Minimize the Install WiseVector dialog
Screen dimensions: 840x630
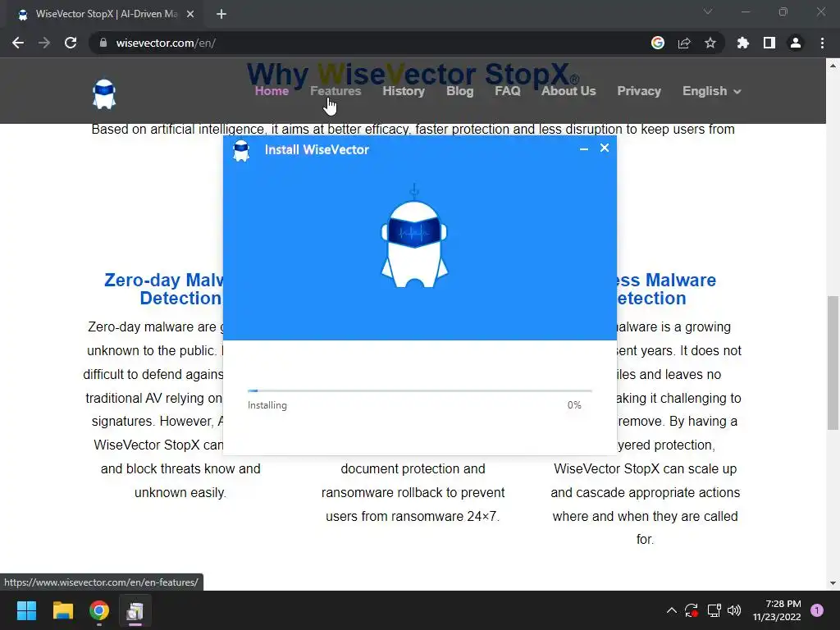(x=584, y=149)
